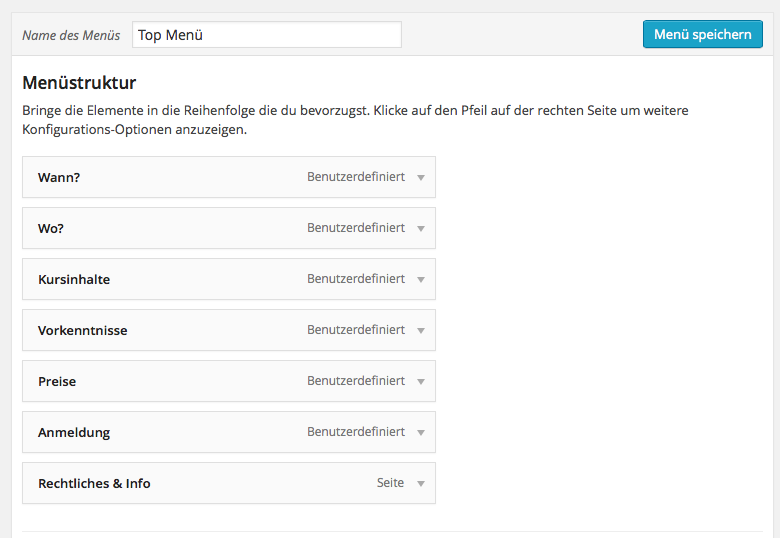Click the Preise menu item title
This screenshot has height=538, width=780.
(57, 381)
